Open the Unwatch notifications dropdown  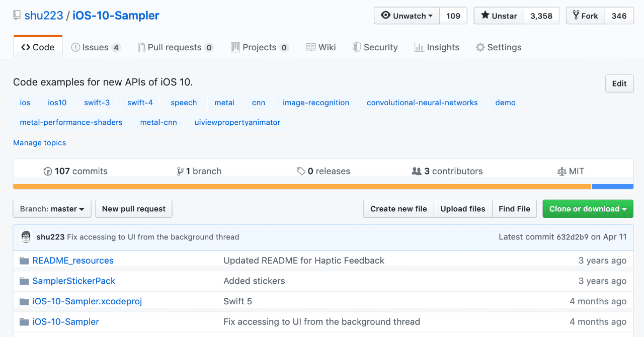point(407,16)
